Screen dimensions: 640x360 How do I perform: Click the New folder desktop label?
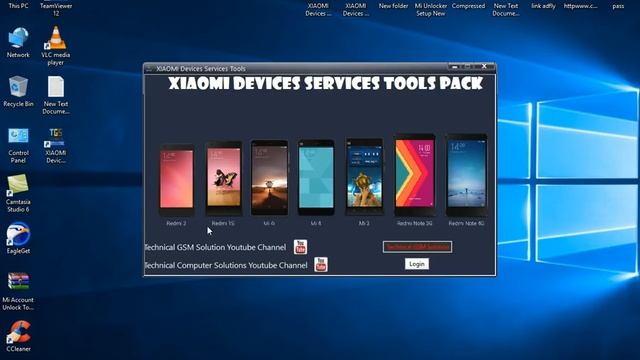(393, 6)
